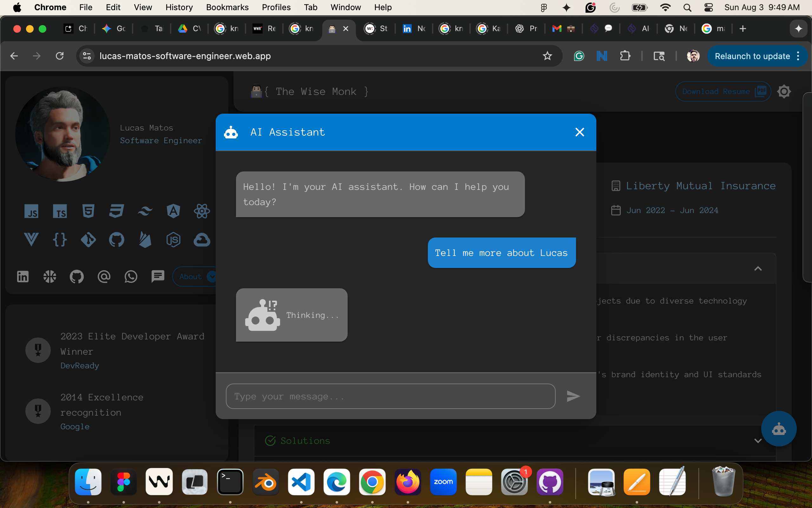The width and height of the screenshot is (812, 508).
Task: Open the asterisk-circle social link icon
Action: (50, 277)
